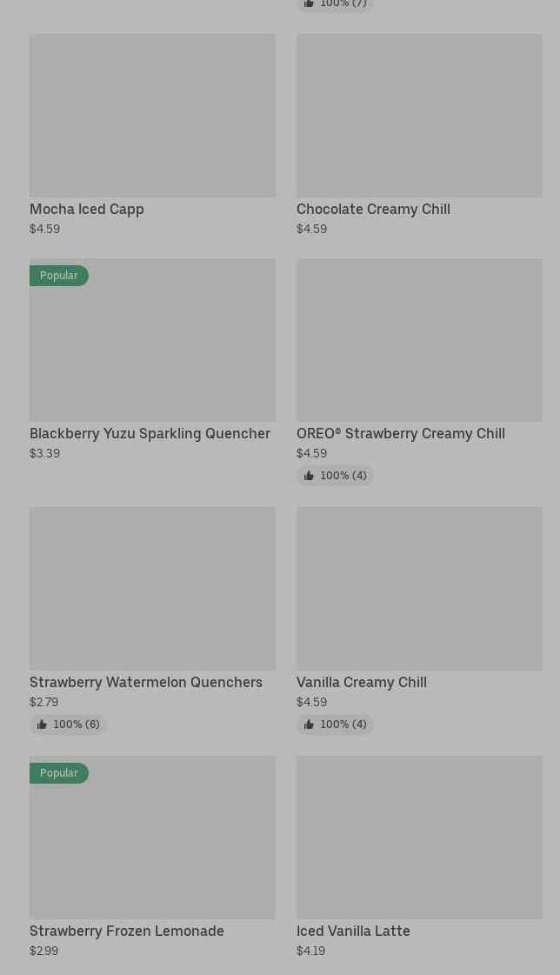Click 100% (6) rating under Strawberry Watermelon Quenchers
Screen dimensions: 560x975
click(x=77, y=725)
